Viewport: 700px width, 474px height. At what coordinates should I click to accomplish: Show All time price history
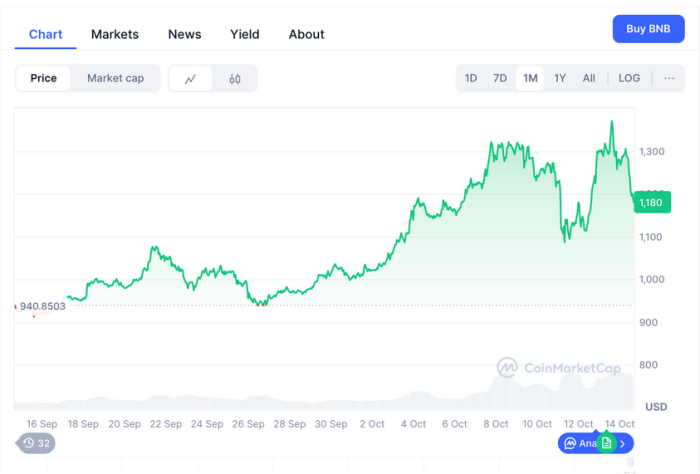coord(589,78)
